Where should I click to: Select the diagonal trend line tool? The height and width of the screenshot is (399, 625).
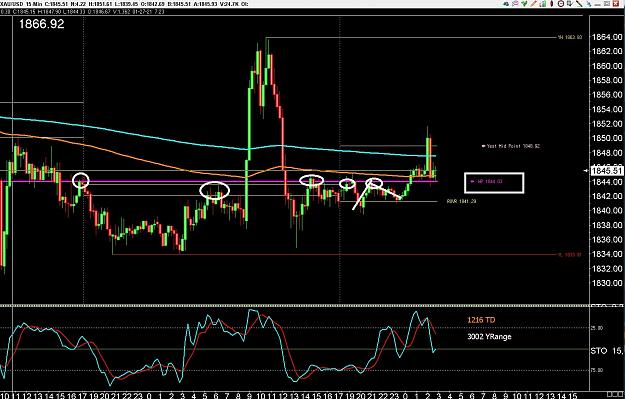pyautogui.click(x=579, y=4)
